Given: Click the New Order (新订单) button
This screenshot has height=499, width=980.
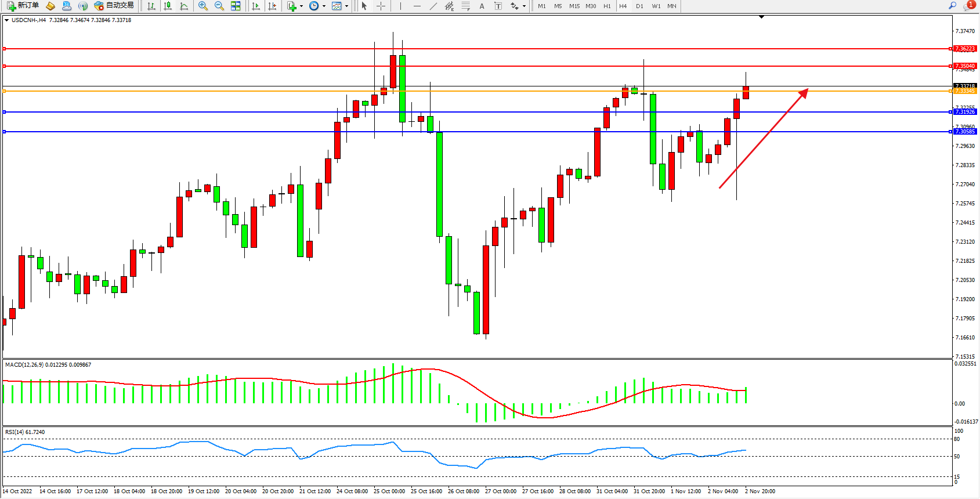Looking at the screenshot, I should click(x=23, y=6).
